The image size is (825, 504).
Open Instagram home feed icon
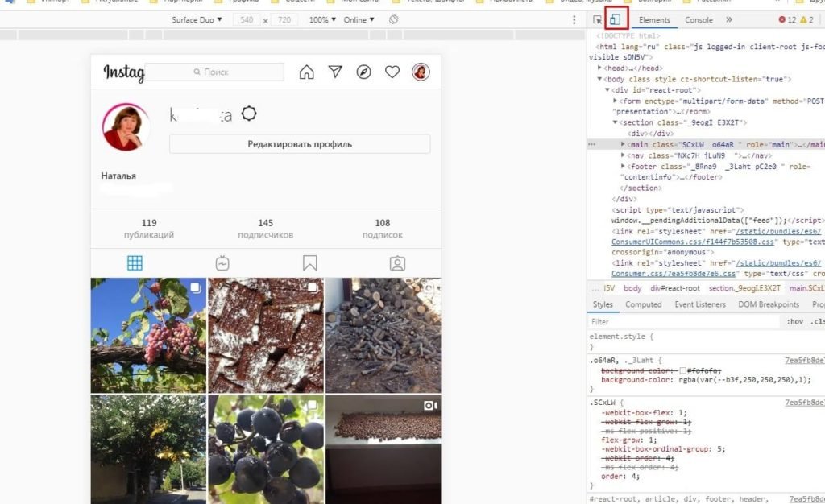(x=306, y=72)
